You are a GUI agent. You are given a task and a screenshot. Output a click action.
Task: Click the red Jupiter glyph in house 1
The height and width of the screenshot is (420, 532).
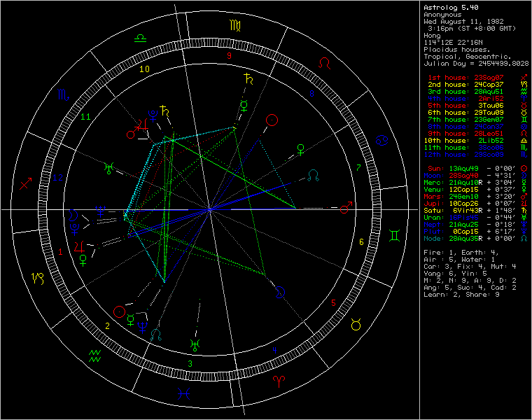click(79, 246)
